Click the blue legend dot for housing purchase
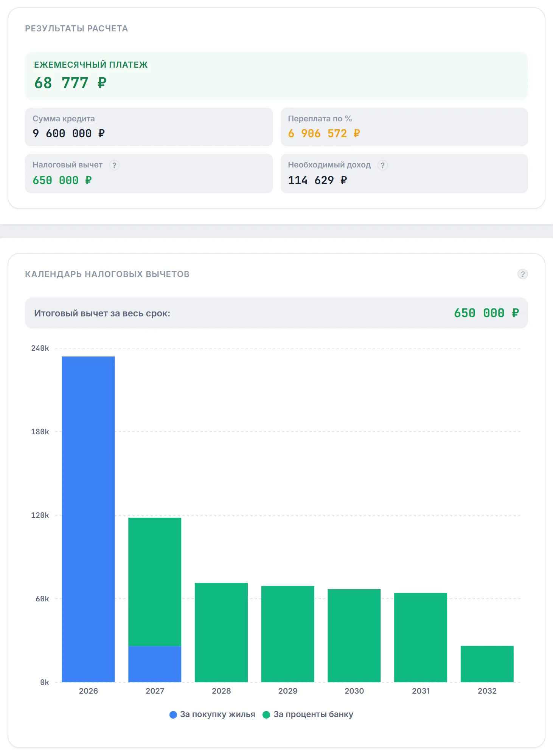This screenshot has width=553, height=756. click(x=173, y=715)
